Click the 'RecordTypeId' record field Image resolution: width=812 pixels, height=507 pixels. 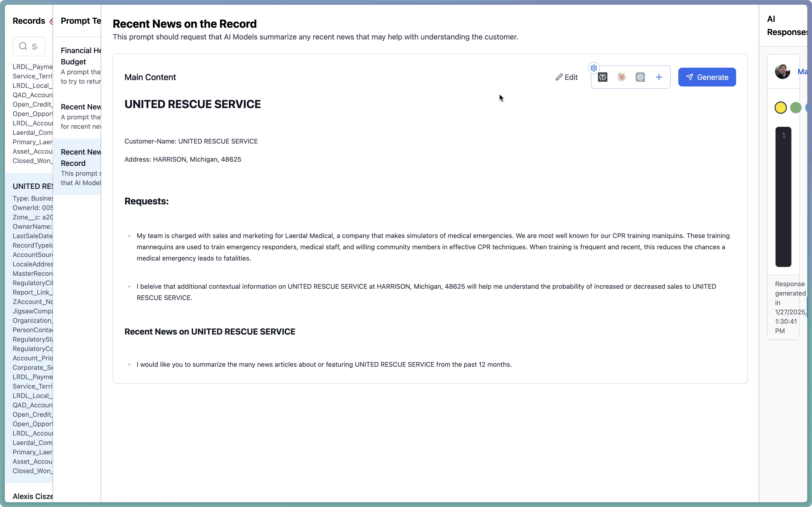point(33,245)
